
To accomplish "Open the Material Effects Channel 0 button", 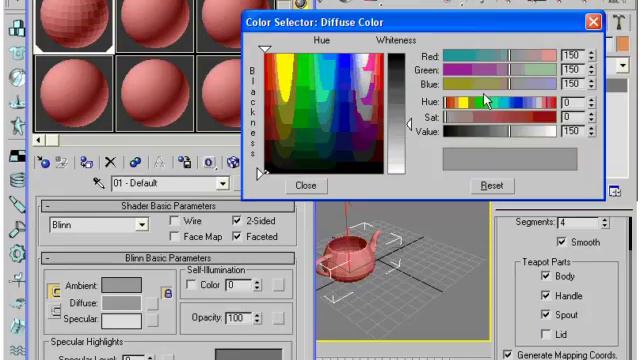I will pyautogui.click(x=209, y=162).
